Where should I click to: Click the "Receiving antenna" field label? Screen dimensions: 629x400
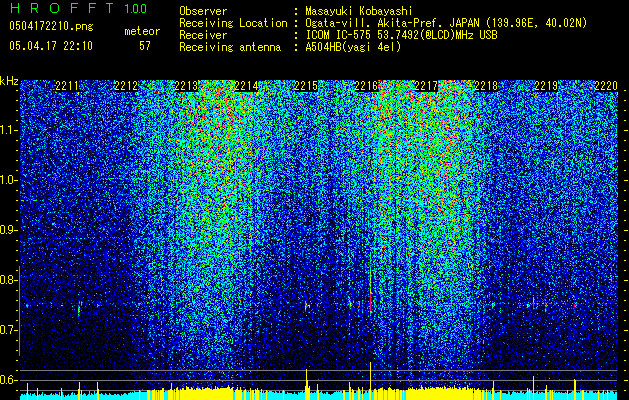click(x=230, y=47)
